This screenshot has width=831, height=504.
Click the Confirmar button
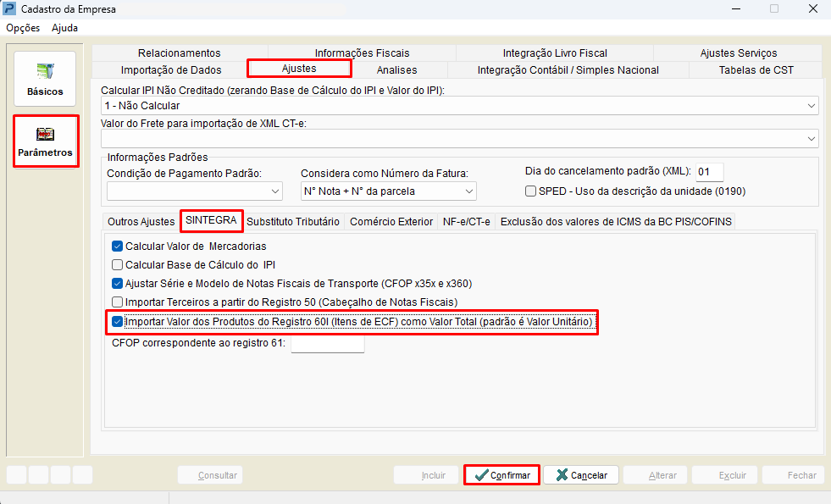click(x=501, y=475)
